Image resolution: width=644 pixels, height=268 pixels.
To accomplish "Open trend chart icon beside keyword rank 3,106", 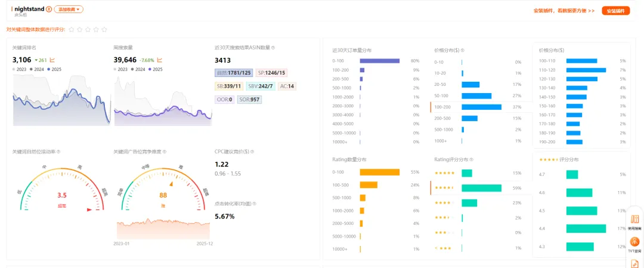I will [x=52, y=60].
